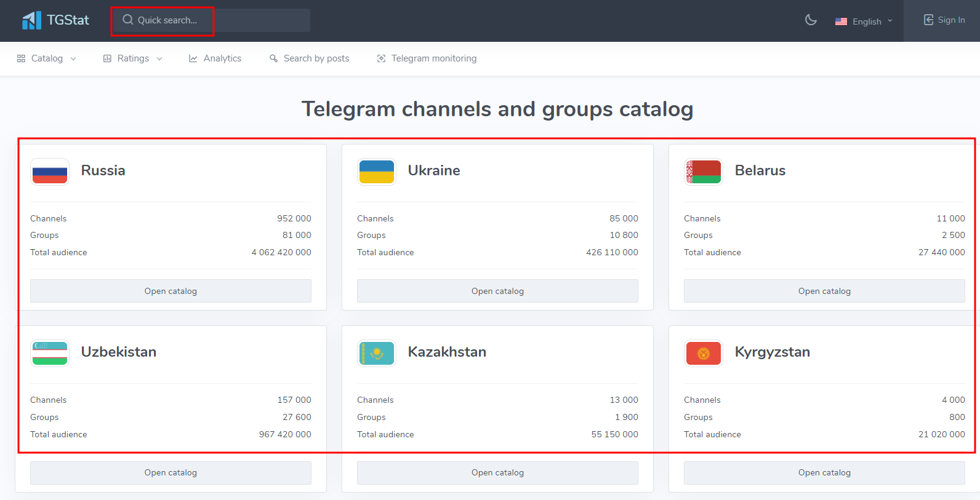Open the English language dropdown
980x500 pixels.
(864, 22)
